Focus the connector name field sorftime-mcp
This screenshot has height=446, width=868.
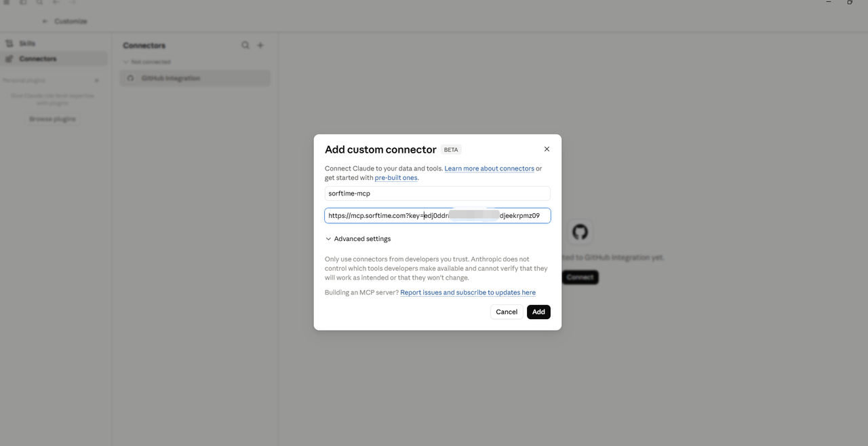coord(437,193)
